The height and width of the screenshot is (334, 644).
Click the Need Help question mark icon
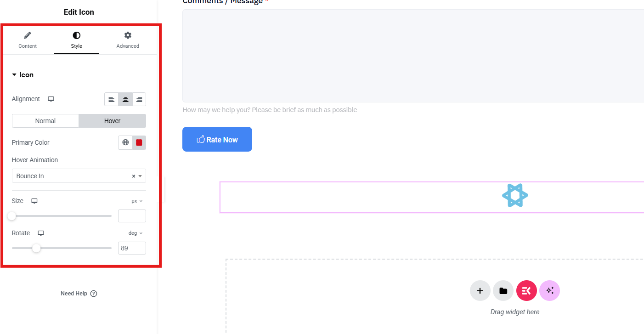(94, 294)
